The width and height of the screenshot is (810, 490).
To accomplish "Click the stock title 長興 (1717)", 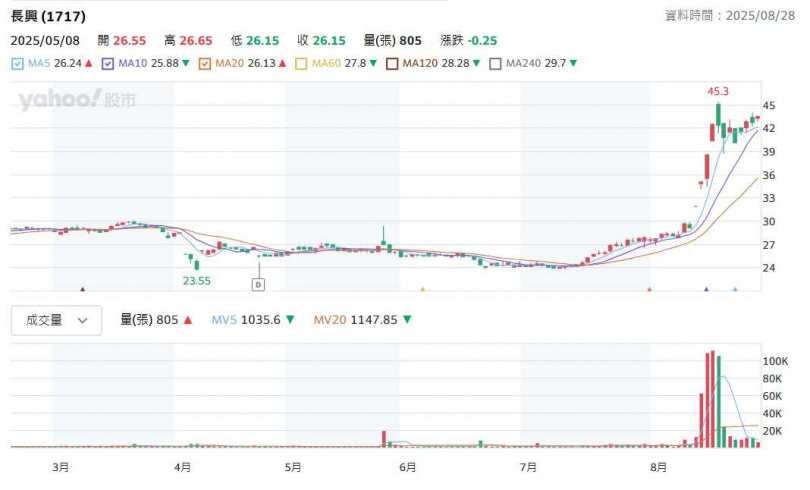I will pos(48,17).
